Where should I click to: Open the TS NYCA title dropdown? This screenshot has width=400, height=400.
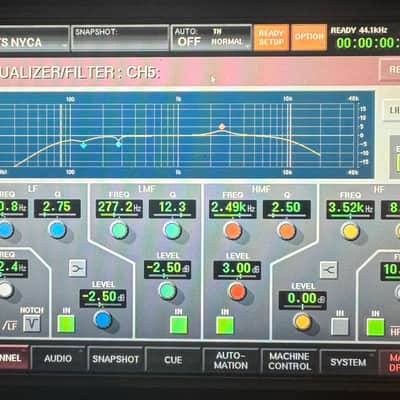click(34, 39)
